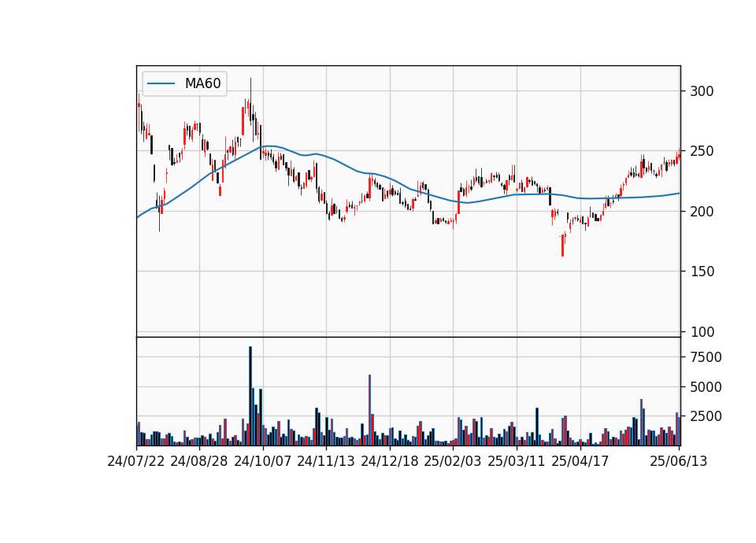756x543 pixels.
Task: Click the 2500 volume axis label
Action: [706, 416]
